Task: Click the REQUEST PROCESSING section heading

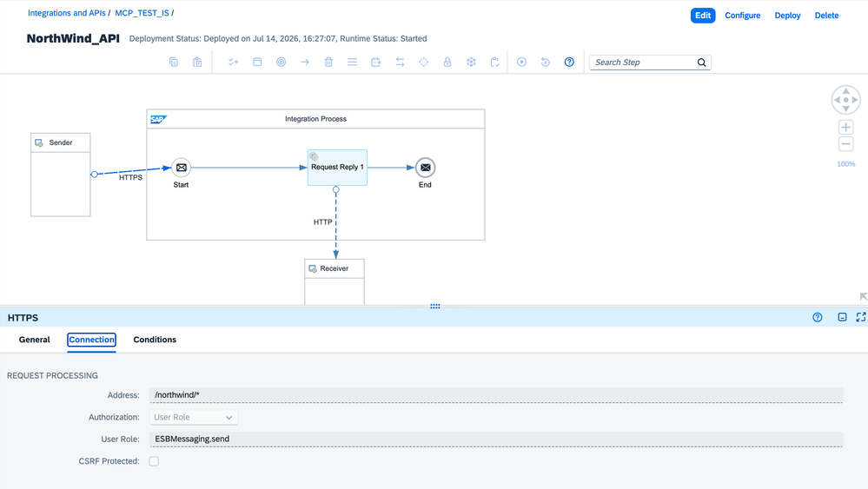Action: [53, 375]
